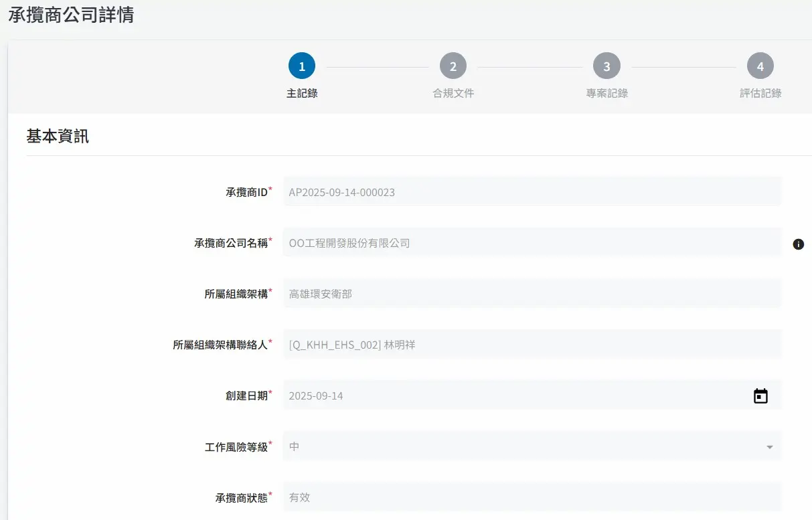Click the step 1 circle icon
Image resolution: width=812 pixels, height=520 pixels.
tap(302, 66)
